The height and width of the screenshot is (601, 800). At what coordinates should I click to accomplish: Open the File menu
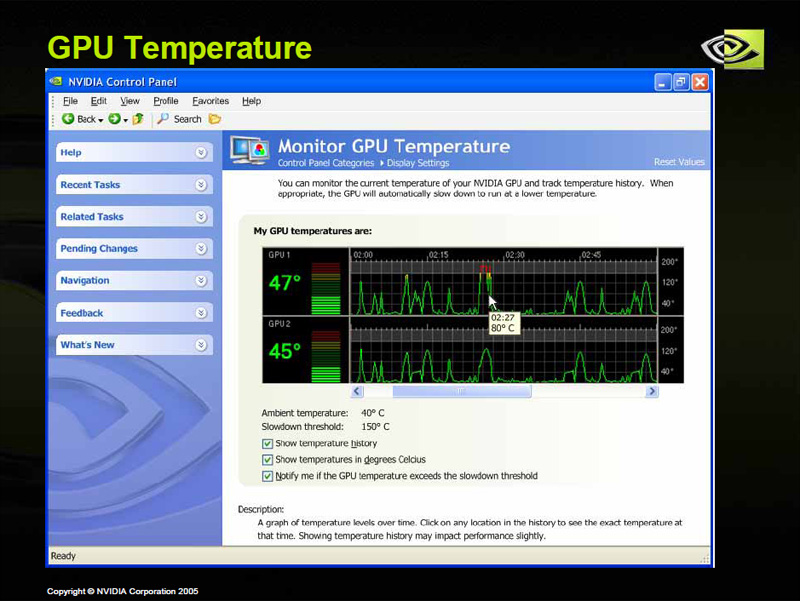[x=70, y=101]
